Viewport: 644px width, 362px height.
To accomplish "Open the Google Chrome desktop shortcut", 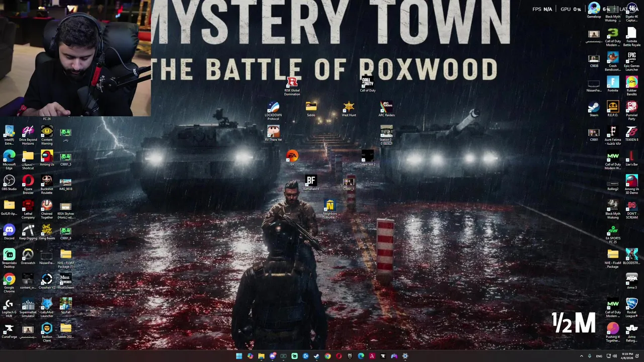I will pos(9,284).
